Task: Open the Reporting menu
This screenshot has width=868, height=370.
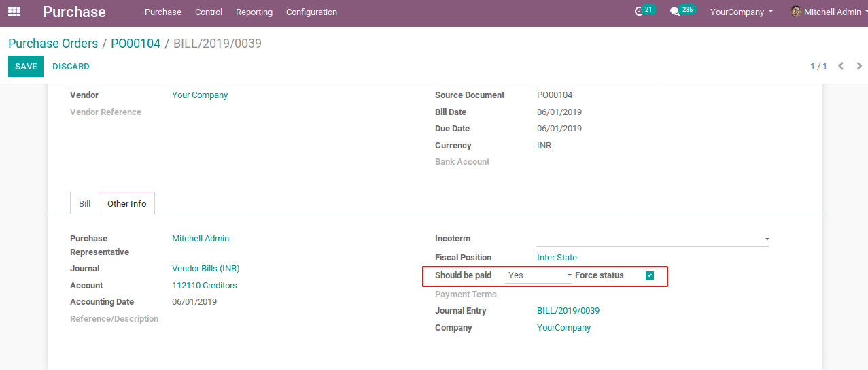Action: pyautogui.click(x=254, y=12)
